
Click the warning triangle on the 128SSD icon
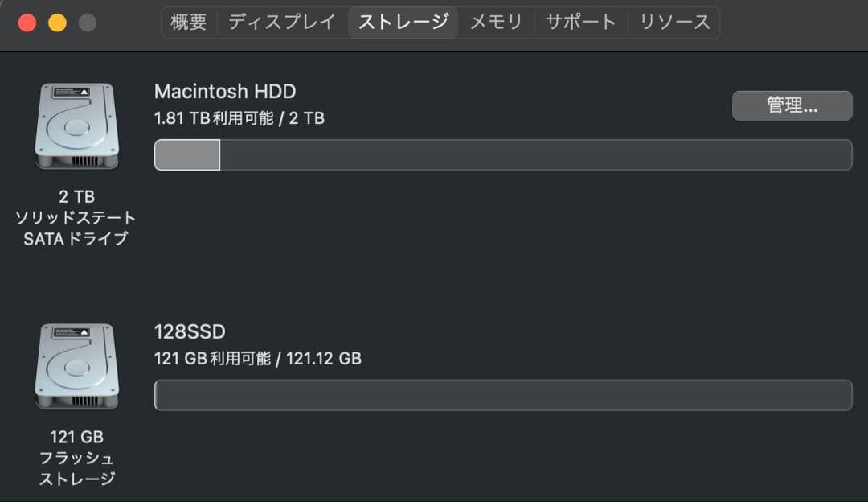point(84,331)
